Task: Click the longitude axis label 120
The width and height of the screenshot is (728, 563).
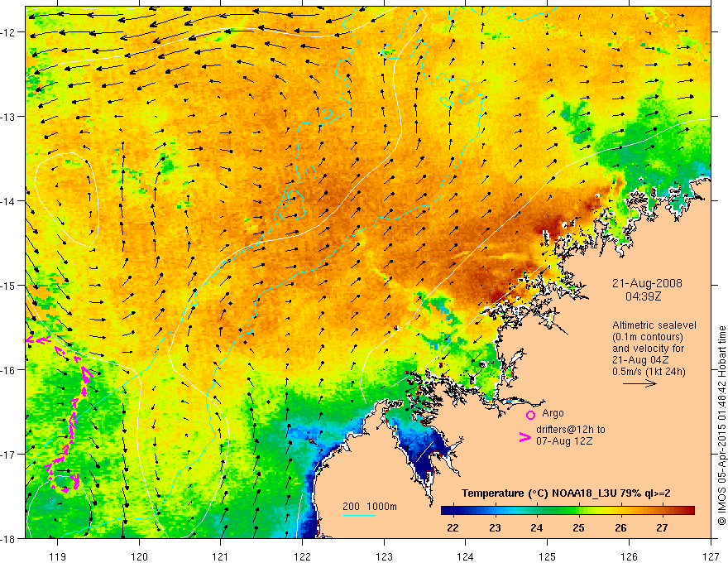Action: (139, 556)
